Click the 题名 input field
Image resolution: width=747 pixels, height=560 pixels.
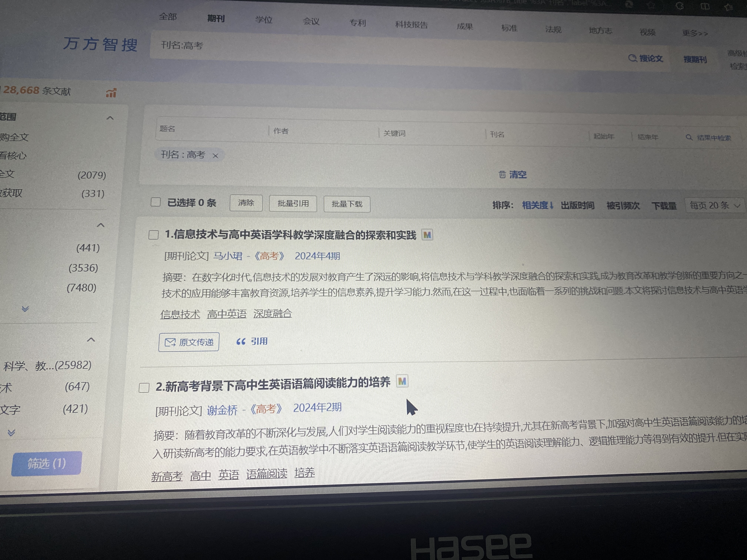click(212, 129)
